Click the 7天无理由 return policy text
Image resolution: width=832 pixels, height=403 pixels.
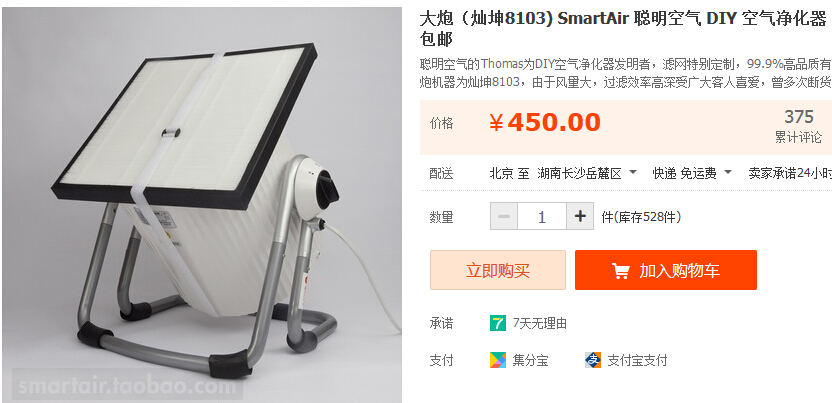(540, 323)
